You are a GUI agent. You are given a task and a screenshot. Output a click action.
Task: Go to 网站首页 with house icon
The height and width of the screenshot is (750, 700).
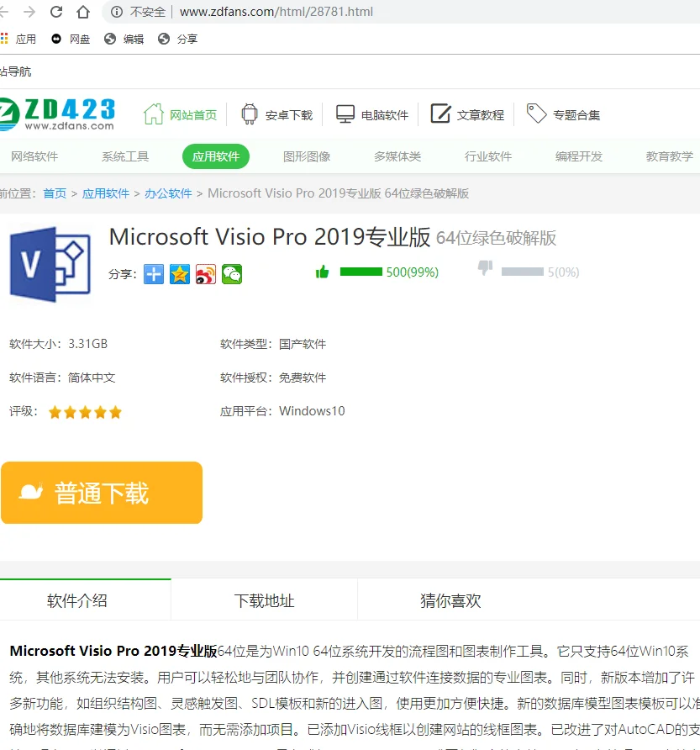(181, 114)
